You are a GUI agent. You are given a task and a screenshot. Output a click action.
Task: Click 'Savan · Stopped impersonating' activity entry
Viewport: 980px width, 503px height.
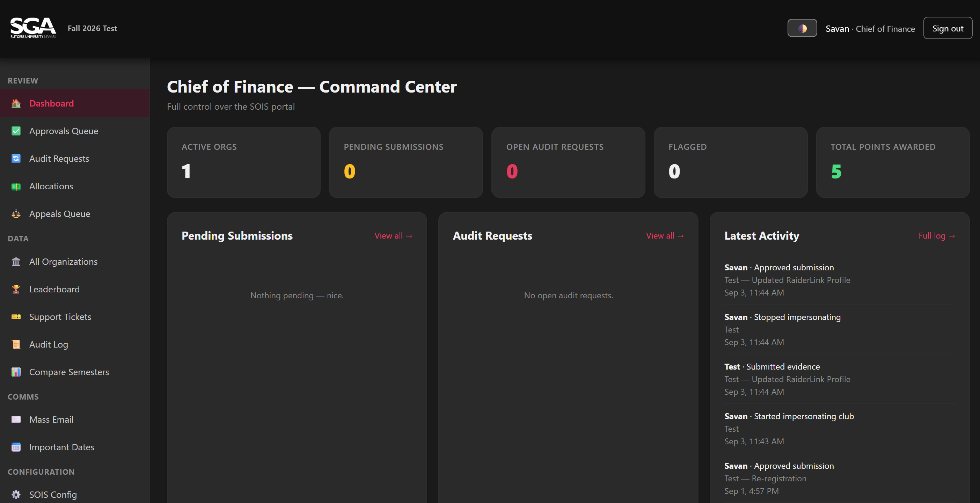pyautogui.click(x=840, y=329)
